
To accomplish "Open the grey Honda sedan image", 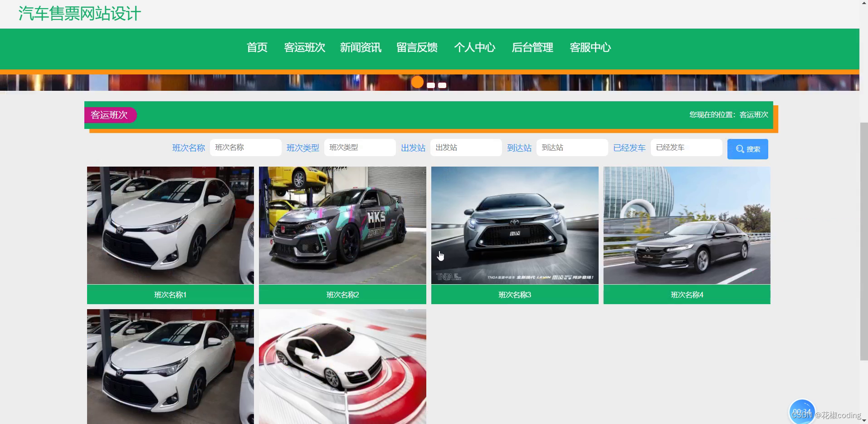I will coord(687,225).
